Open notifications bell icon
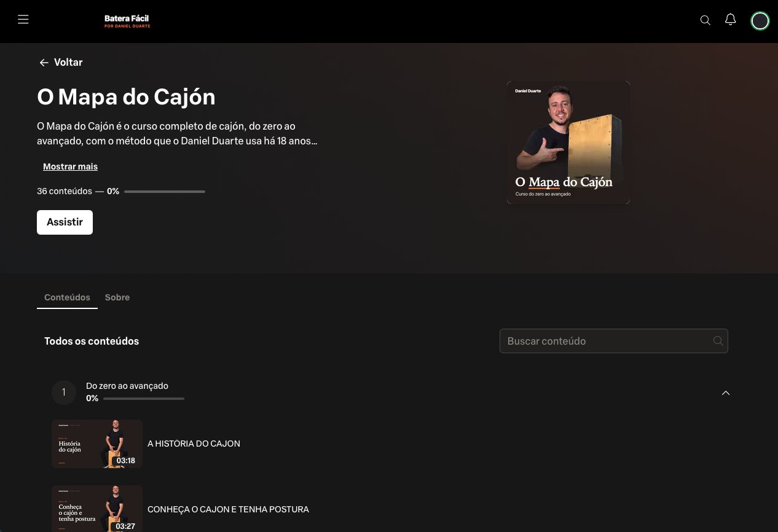 [731, 20]
